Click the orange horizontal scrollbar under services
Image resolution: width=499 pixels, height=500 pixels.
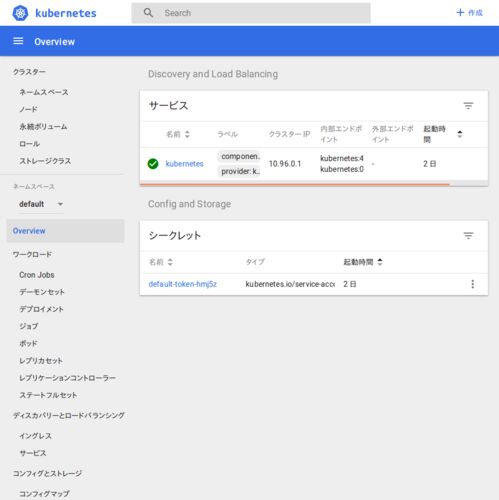tap(295, 184)
